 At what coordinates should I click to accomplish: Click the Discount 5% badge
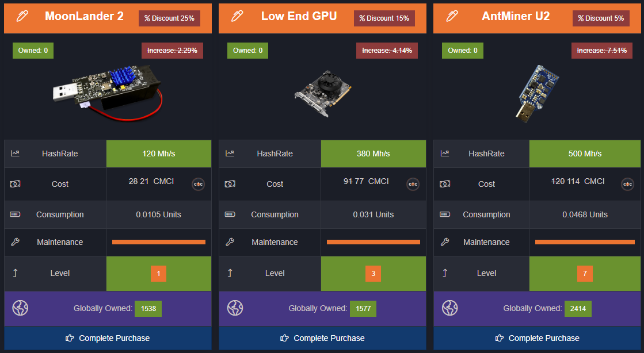click(x=601, y=18)
